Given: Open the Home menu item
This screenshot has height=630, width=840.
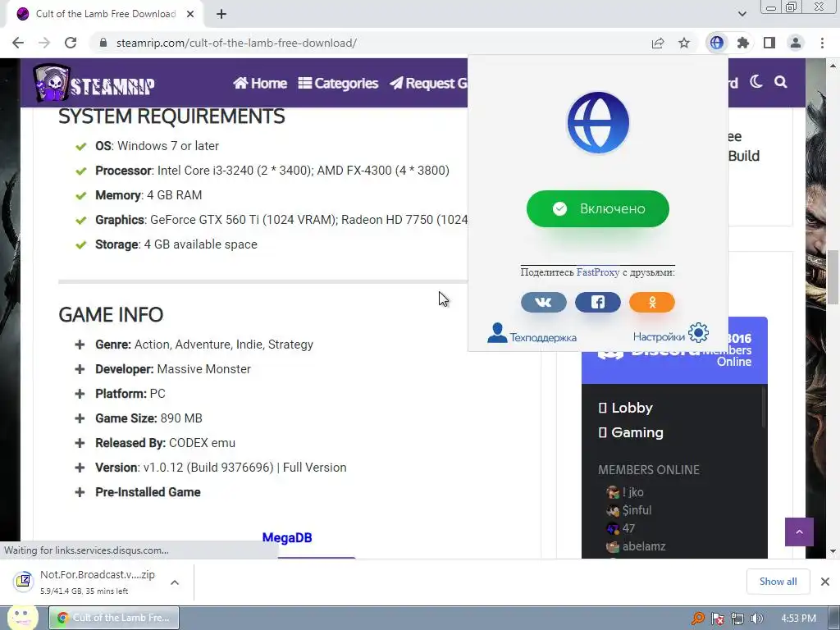Looking at the screenshot, I should pyautogui.click(x=260, y=83).
